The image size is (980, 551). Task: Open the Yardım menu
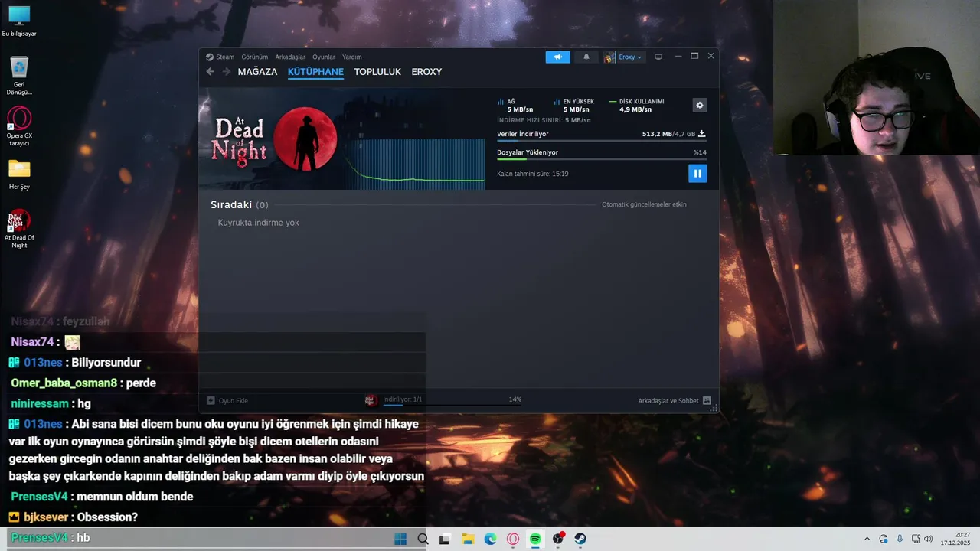tap(351, 57)
